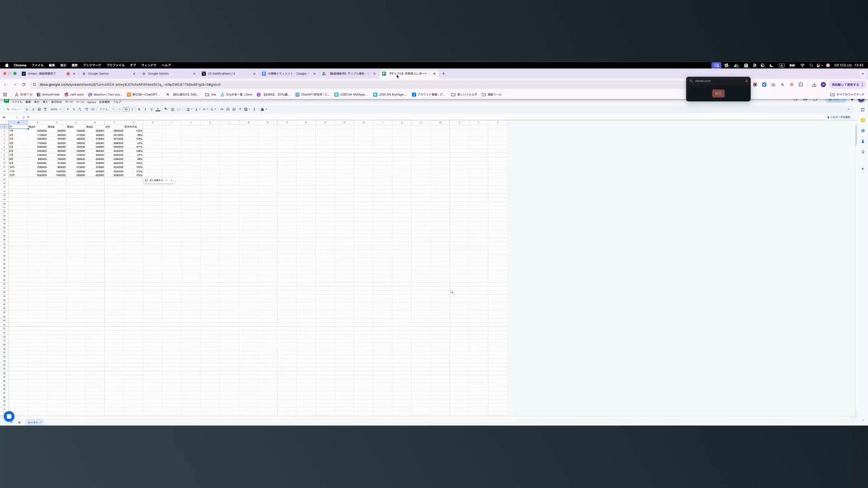
Task: Click the relaunch to update Chrome button
Action: tap(846, 85)
